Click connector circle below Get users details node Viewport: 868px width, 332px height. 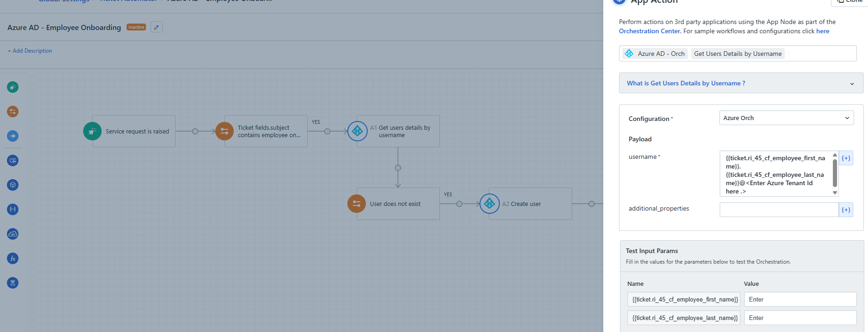398,168
